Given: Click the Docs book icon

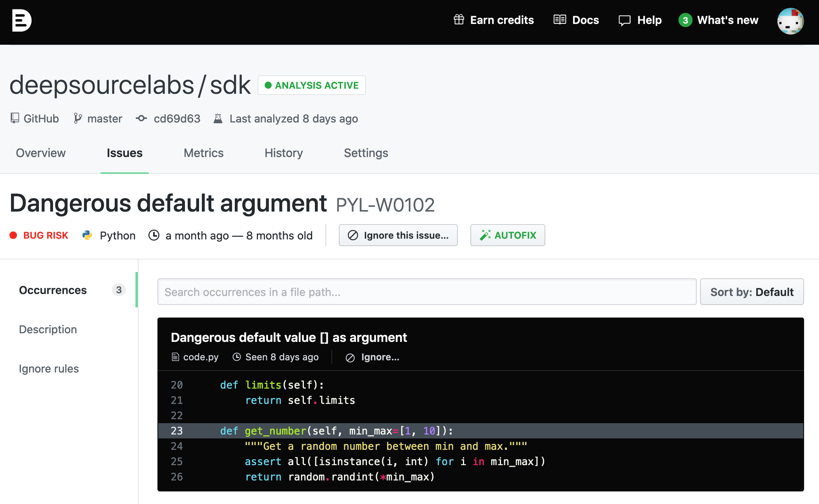Looking at the screenshot, I should 559,20.
